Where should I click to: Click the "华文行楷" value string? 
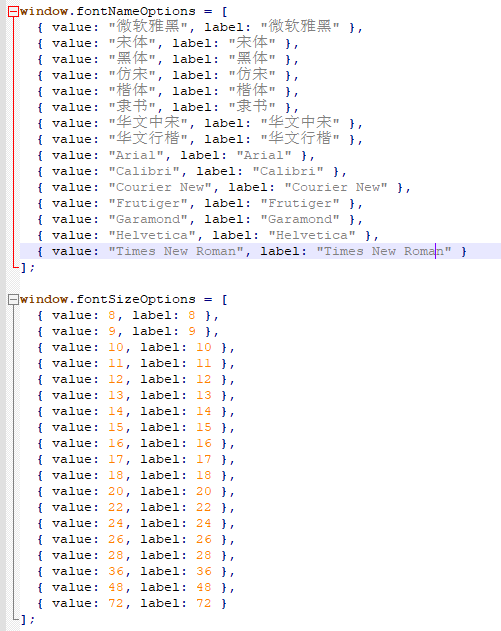[x=148, y=139]
